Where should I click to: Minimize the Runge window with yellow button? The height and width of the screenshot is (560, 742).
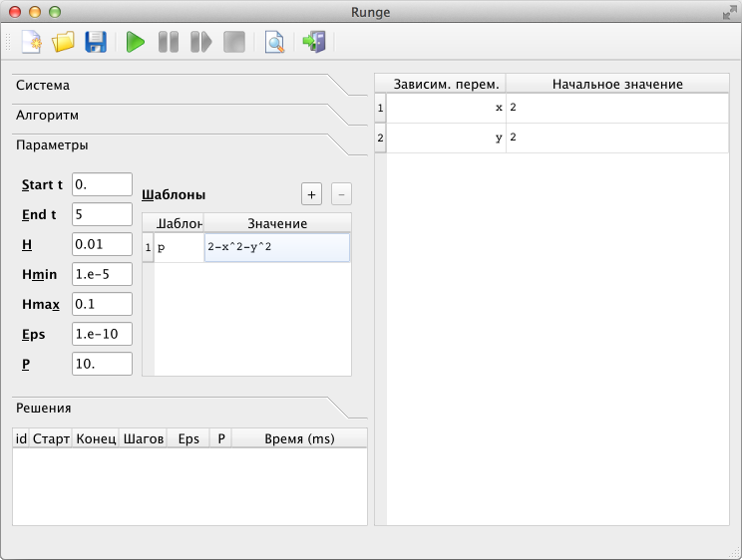(35, 12)
